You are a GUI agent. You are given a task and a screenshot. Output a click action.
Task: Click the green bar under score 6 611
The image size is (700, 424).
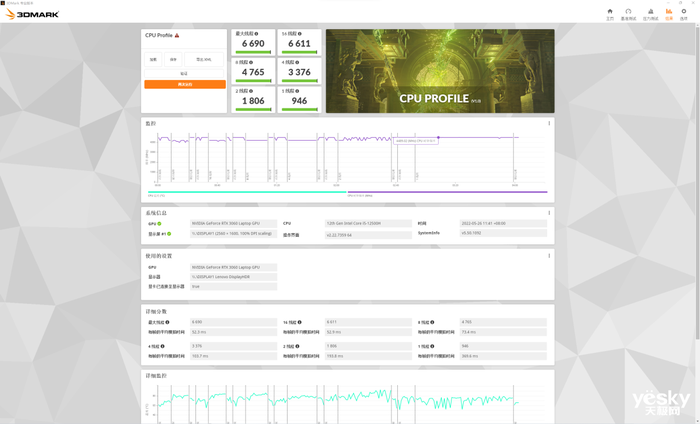tap(299, 52)
